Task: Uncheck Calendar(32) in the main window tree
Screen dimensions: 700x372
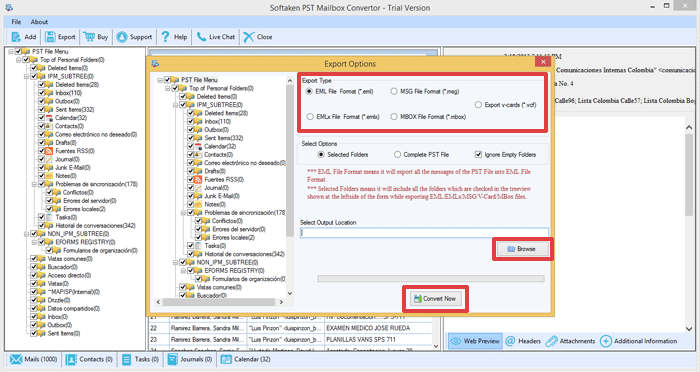Action: pyautogui.click(x=42, y=118)
